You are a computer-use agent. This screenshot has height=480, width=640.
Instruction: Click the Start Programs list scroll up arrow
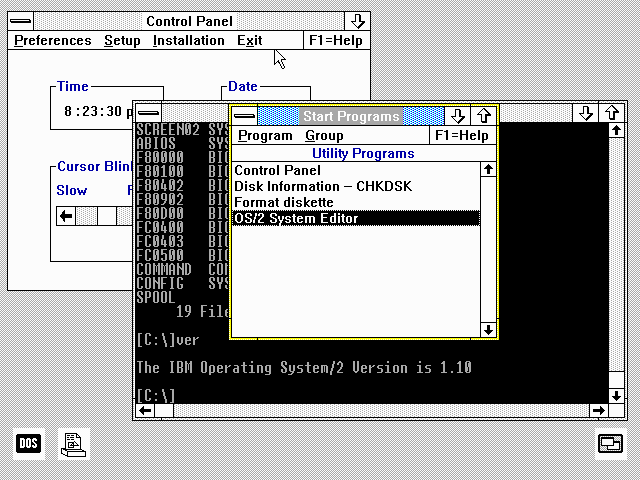click(x=488, y=170)
